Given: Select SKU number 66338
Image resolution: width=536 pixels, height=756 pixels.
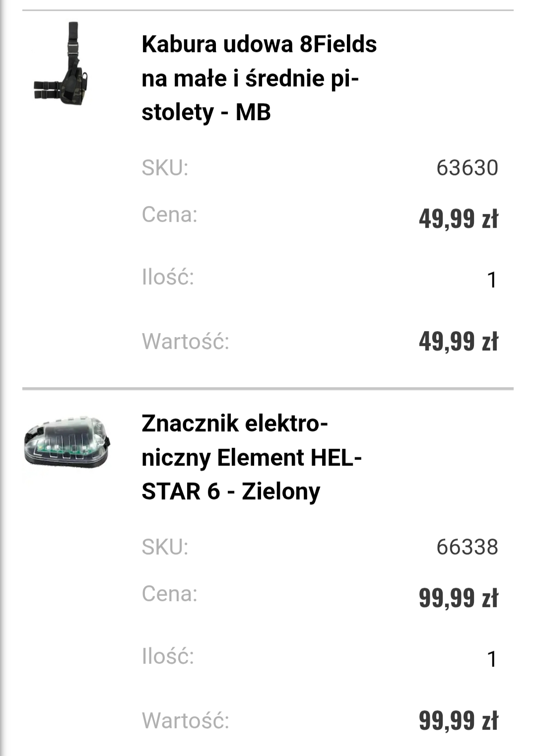Looking at the screenshot, I should (467, 547).
